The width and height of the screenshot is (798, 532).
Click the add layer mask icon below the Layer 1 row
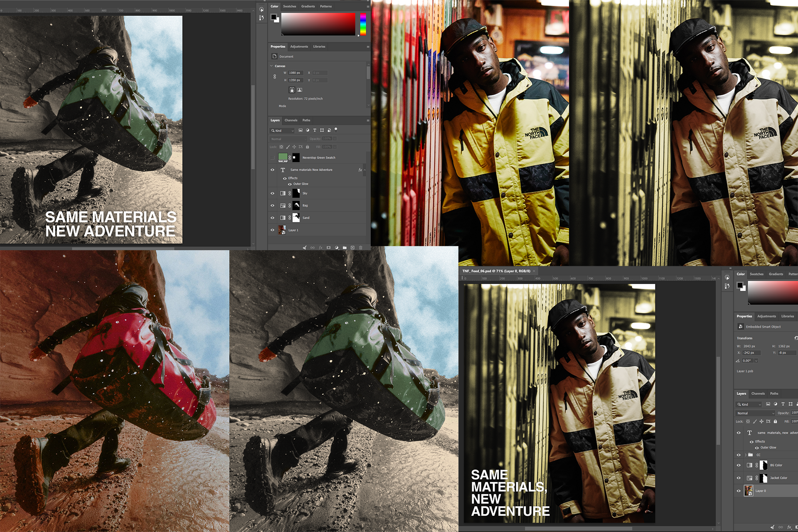[x=328, y=248]
